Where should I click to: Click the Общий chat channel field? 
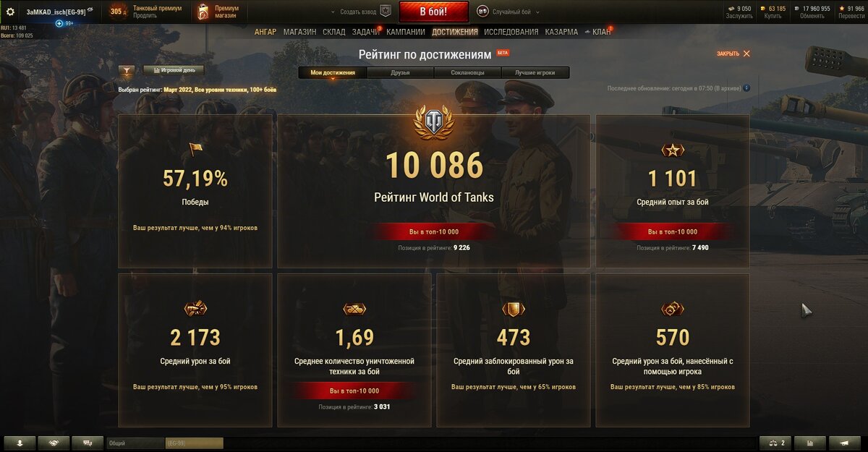point(135,443)
